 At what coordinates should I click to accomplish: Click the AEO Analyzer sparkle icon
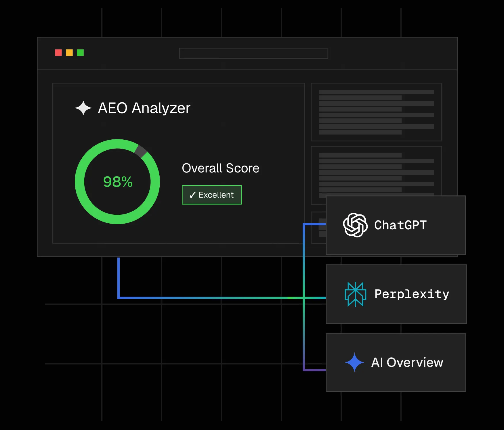[83, 108]
